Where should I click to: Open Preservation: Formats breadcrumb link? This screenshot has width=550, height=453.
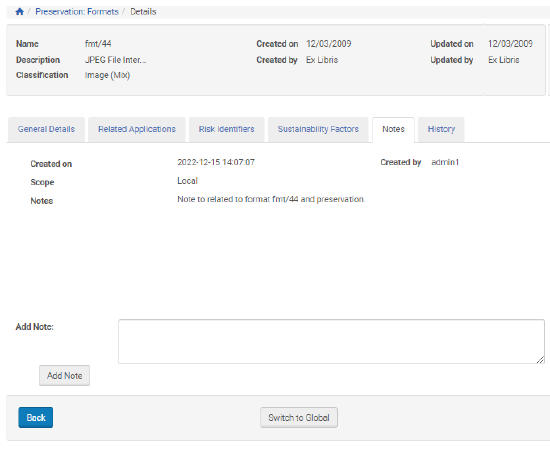tap(77, 12)
